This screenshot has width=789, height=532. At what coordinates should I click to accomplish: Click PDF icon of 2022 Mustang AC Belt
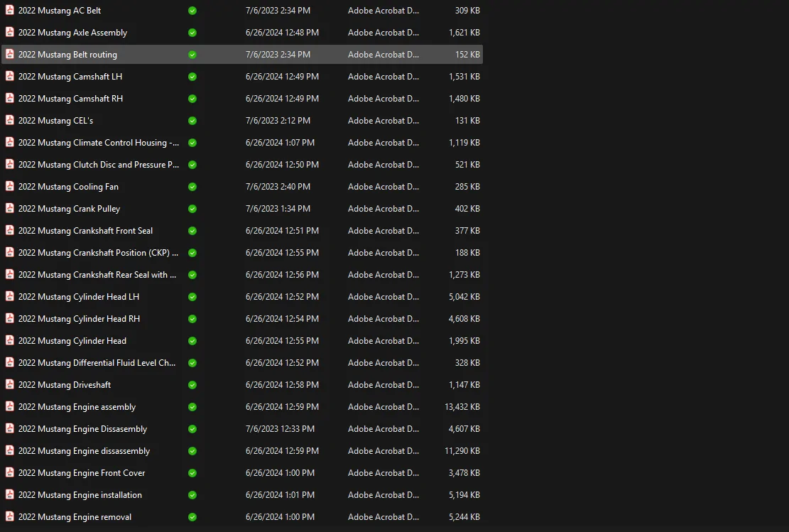tap(9, 10)
